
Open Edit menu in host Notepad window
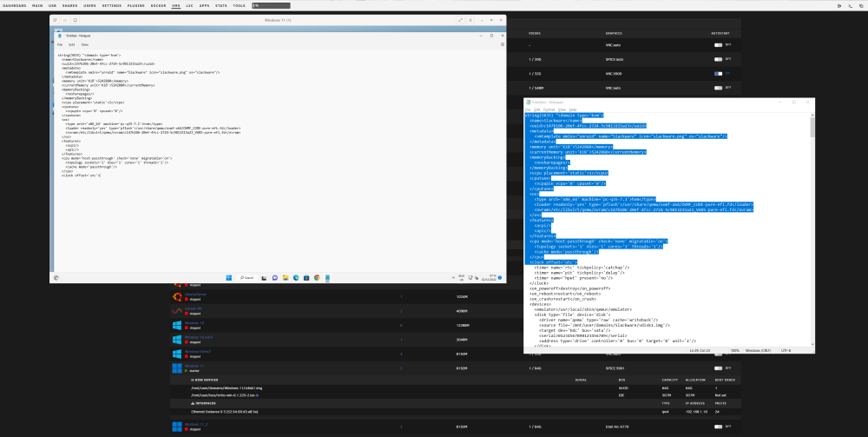[537, 109]
